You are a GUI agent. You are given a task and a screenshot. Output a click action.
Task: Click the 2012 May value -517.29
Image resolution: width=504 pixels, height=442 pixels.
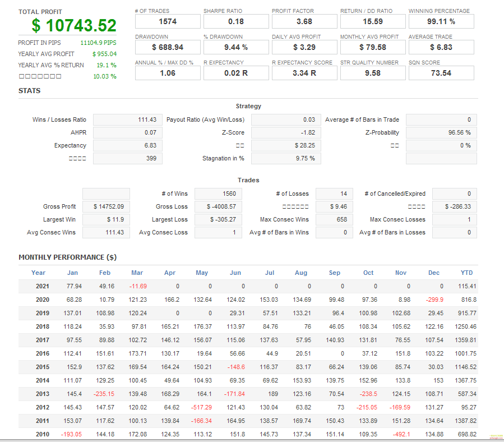[201, 407]
